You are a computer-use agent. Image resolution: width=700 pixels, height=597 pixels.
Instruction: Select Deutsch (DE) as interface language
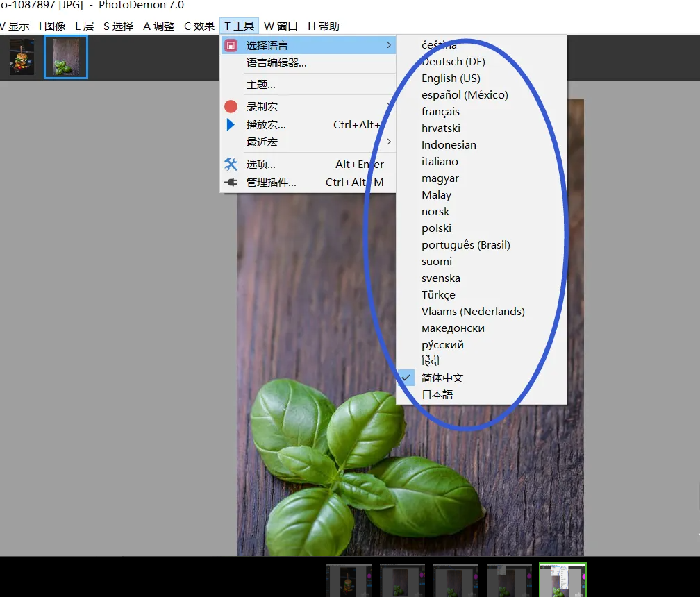tap(453, 62)
